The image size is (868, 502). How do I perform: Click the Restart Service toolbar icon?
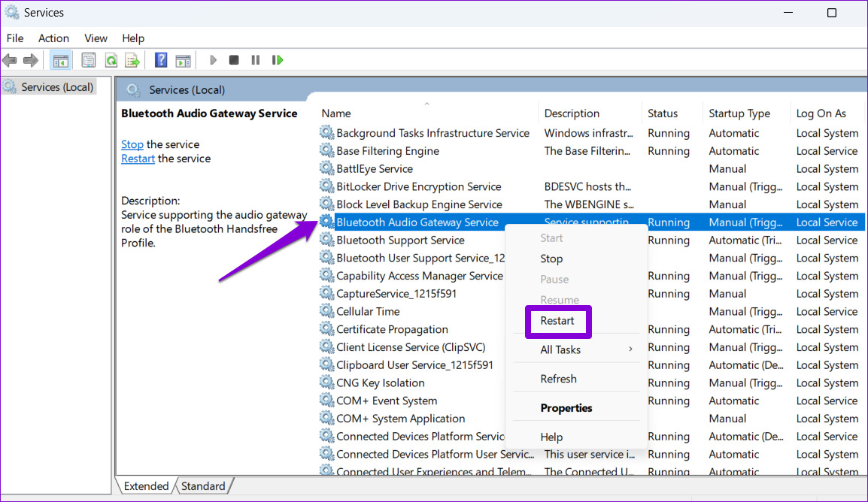click(x=277, y=59)
